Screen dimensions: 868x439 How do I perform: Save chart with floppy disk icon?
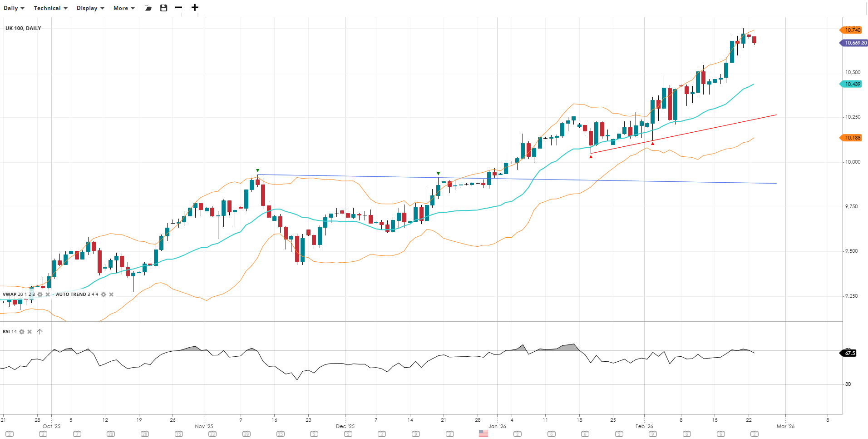[164, 8]
